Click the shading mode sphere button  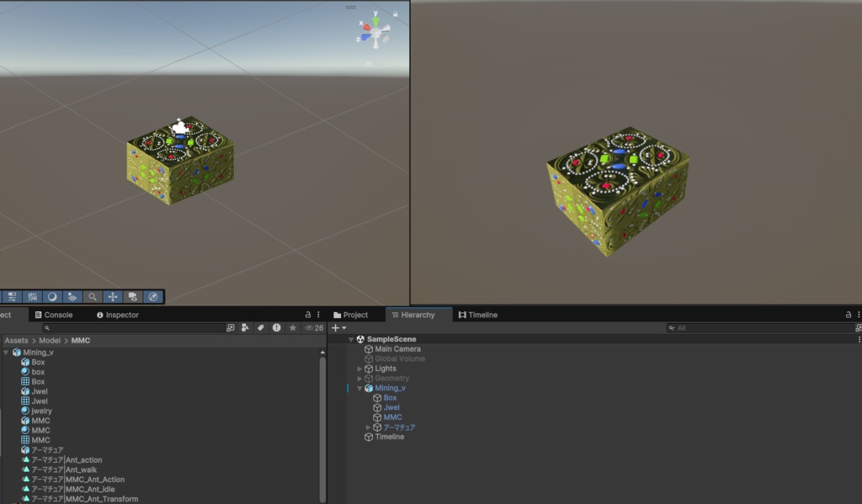pyautogui.click(x=52, y=297)
